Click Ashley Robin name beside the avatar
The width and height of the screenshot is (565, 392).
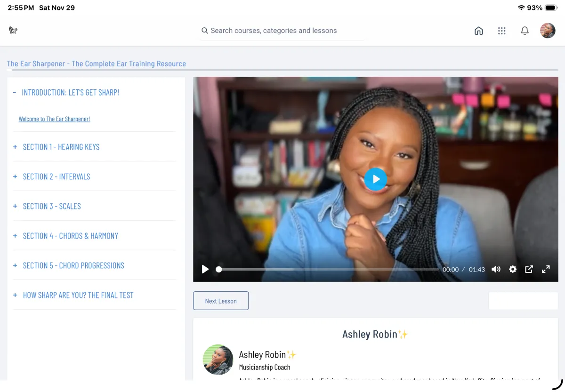(x=267, y=355)
